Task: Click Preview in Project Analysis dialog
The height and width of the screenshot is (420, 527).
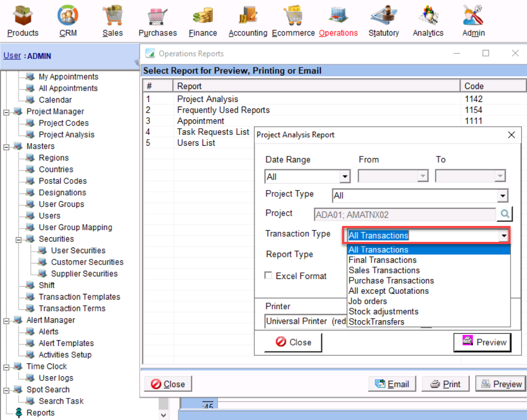Action: (482, 342)
